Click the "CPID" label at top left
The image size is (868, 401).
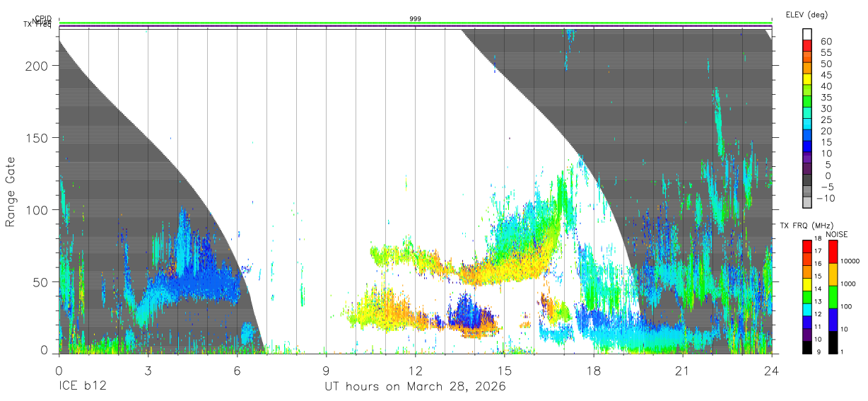coord(44,19)
